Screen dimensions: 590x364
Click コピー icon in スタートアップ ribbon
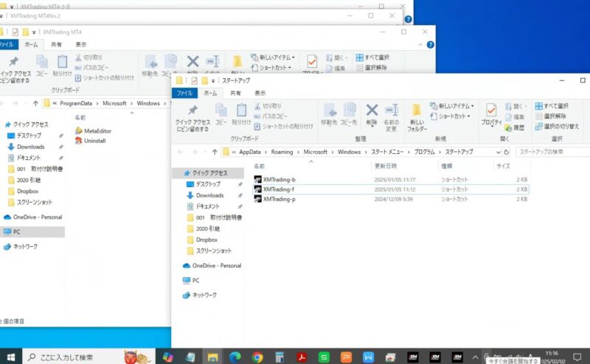click(221, 115)
